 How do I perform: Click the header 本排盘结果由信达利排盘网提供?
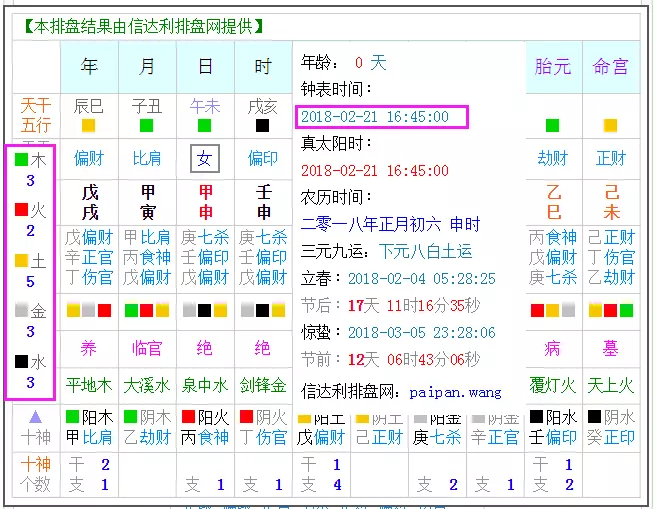pyautogui.click(x=143, y=27)
